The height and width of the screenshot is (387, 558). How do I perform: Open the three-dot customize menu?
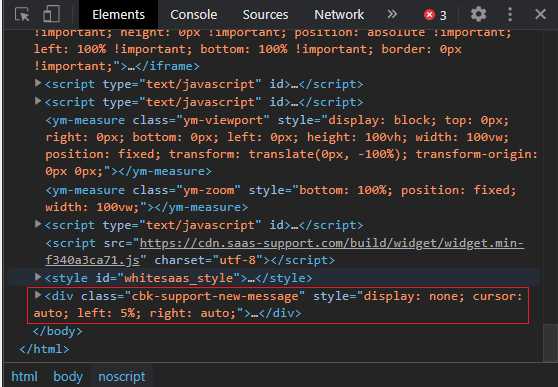click(x=510, y=14)
